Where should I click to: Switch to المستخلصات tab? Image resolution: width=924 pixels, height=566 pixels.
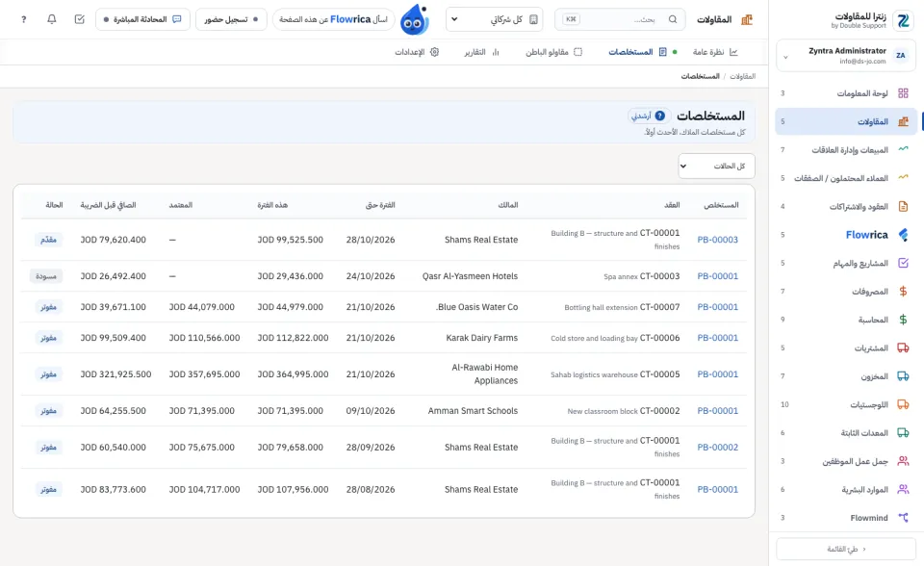(637, 52)
